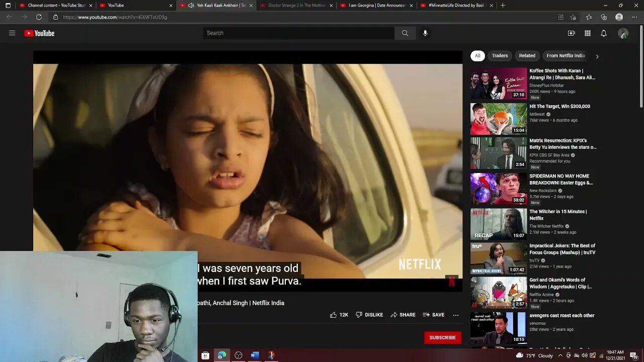
Task: Open Microsoft Word taskbar icon
Action: (x=255, y=355)
